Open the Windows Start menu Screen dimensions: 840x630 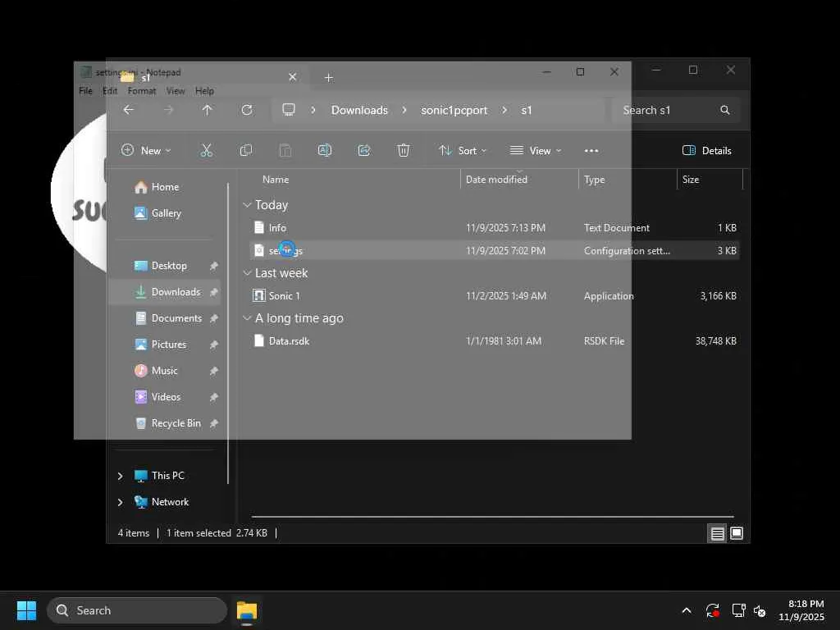point(26,610)
